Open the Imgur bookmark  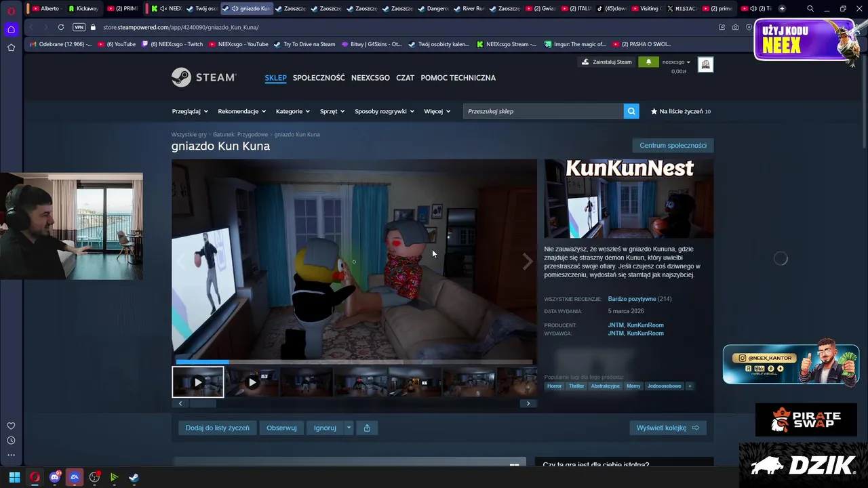pos(575,44)
